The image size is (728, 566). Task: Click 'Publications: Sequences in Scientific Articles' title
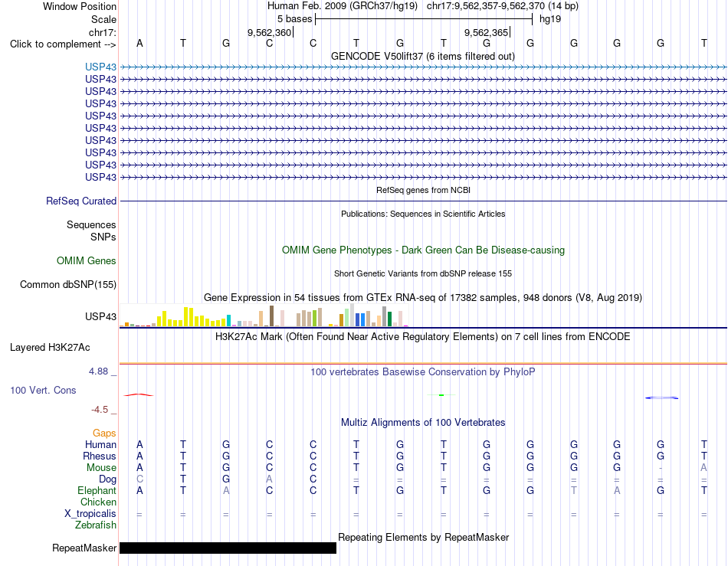click(x=423, y=214)
